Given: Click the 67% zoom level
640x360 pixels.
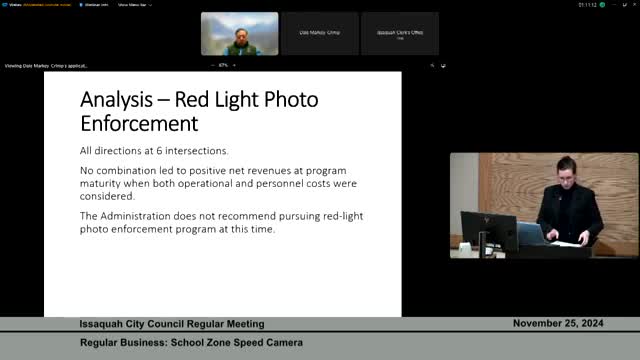Looking at the screenshot, I should [223, 65].
